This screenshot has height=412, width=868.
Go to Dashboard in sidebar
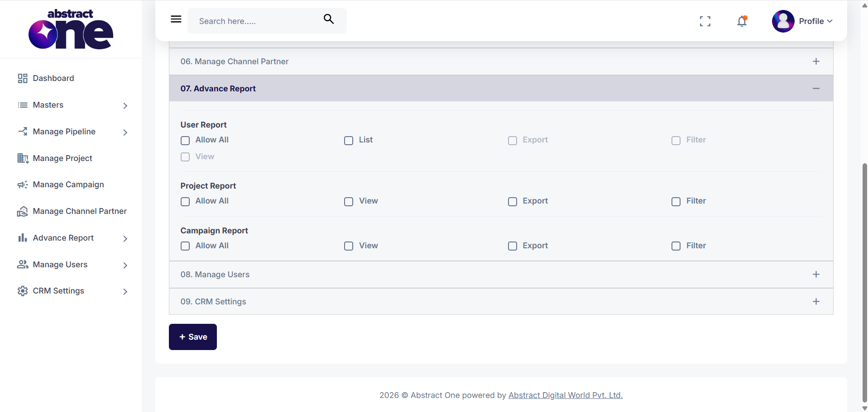point(53,78)
